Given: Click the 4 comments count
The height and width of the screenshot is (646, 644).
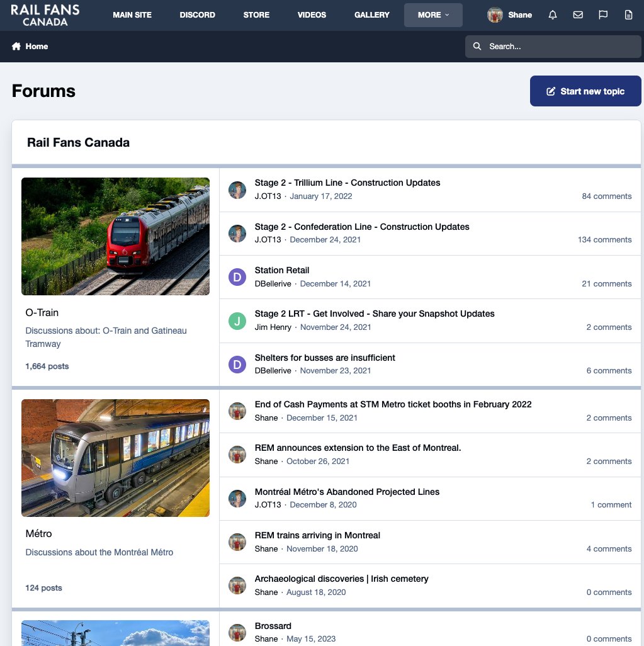Looking at the screenshot, I should coord(609,549).
